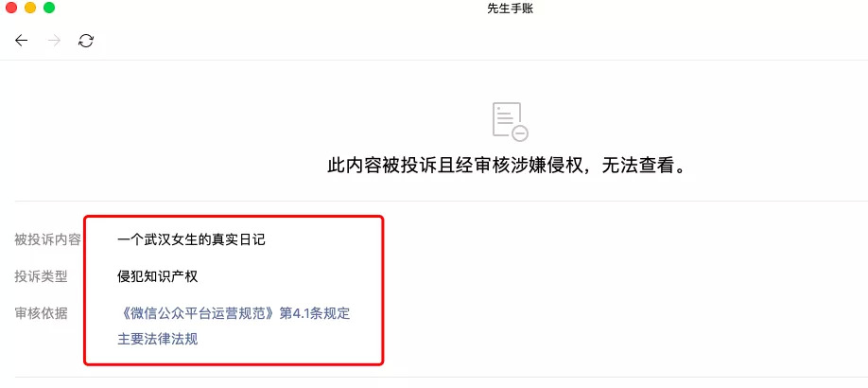Maximize the window using green button
Screen dimensions: 868x388
49,8
